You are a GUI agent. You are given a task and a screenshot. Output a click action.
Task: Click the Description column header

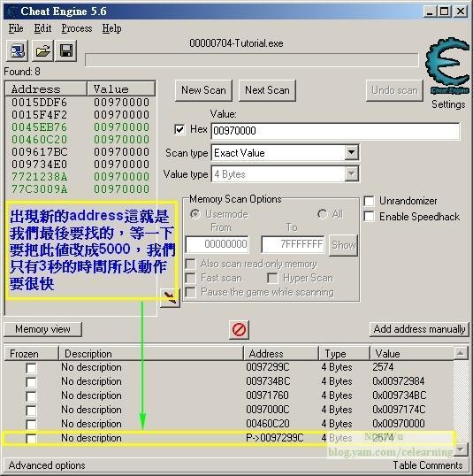pyautogui.click(x=151, y=354)
